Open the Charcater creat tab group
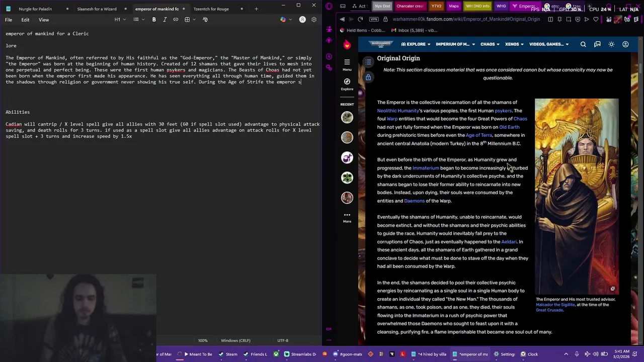Image resolution: width=644 pixels, height=362 pixels. point(410,6)
